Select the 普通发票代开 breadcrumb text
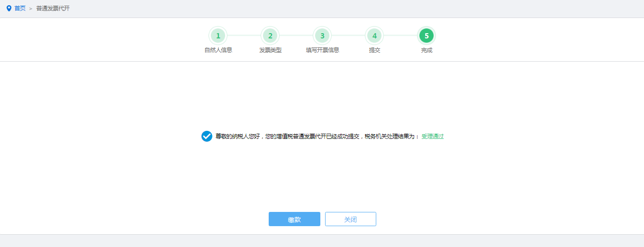The image size is (644, 247). click(x=53, y=9)
